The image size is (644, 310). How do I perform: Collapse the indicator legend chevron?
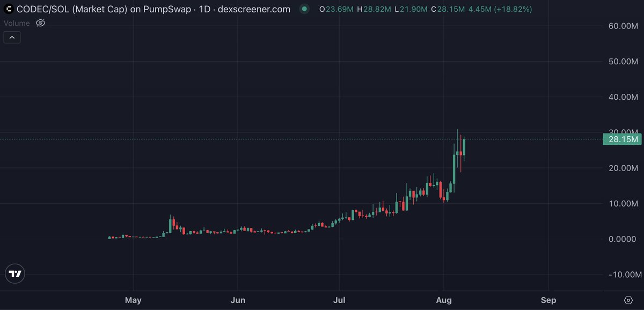12,38
